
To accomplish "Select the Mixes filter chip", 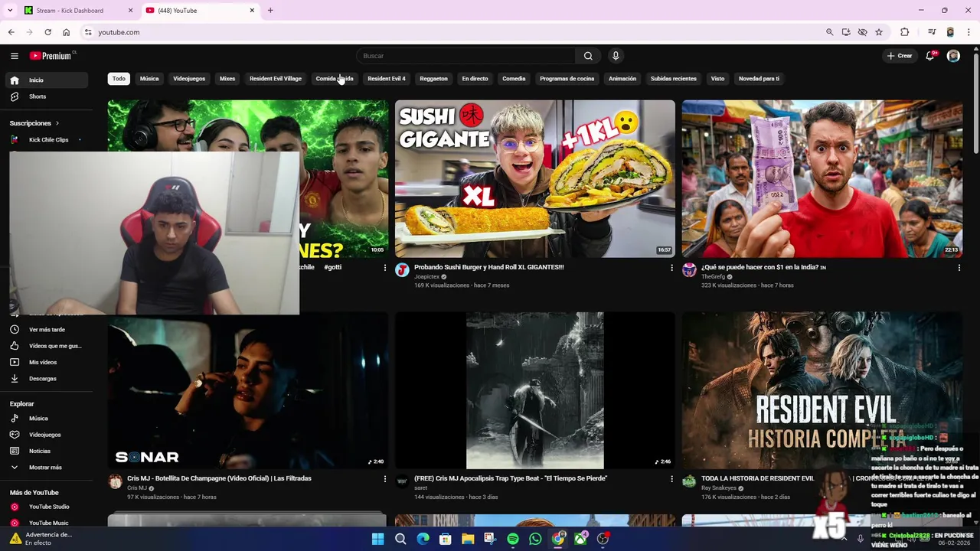I will click(x=227, y=79).
